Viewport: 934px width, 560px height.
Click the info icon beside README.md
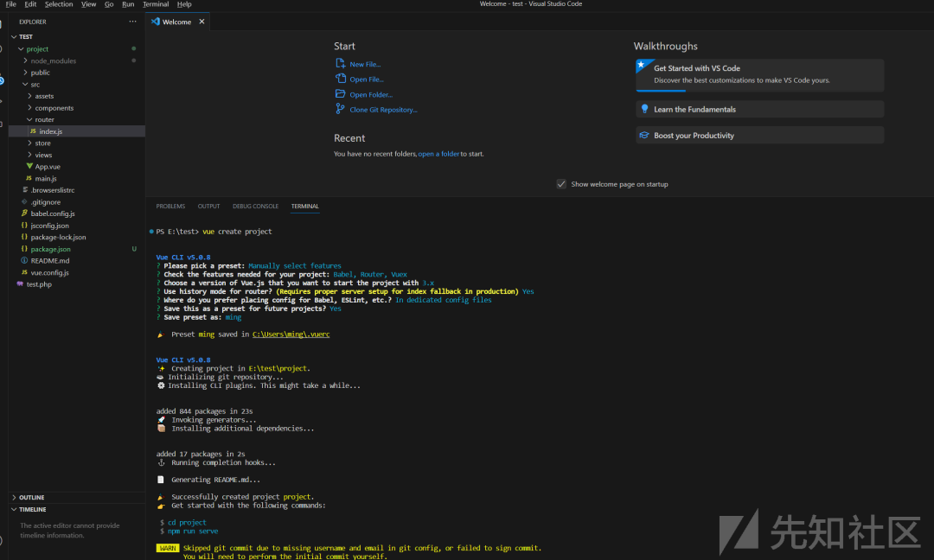click(24, 260)
